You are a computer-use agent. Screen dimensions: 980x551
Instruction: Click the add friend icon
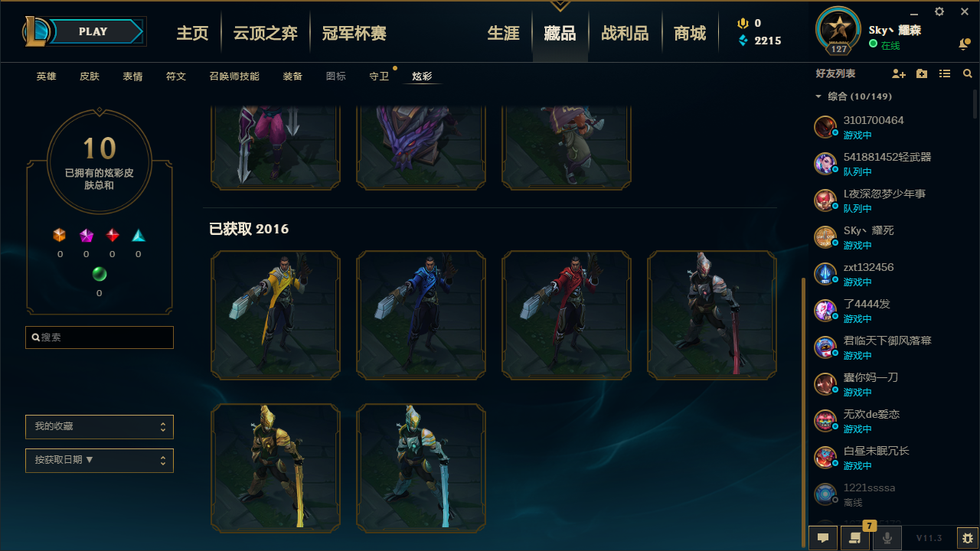(899, 73)
